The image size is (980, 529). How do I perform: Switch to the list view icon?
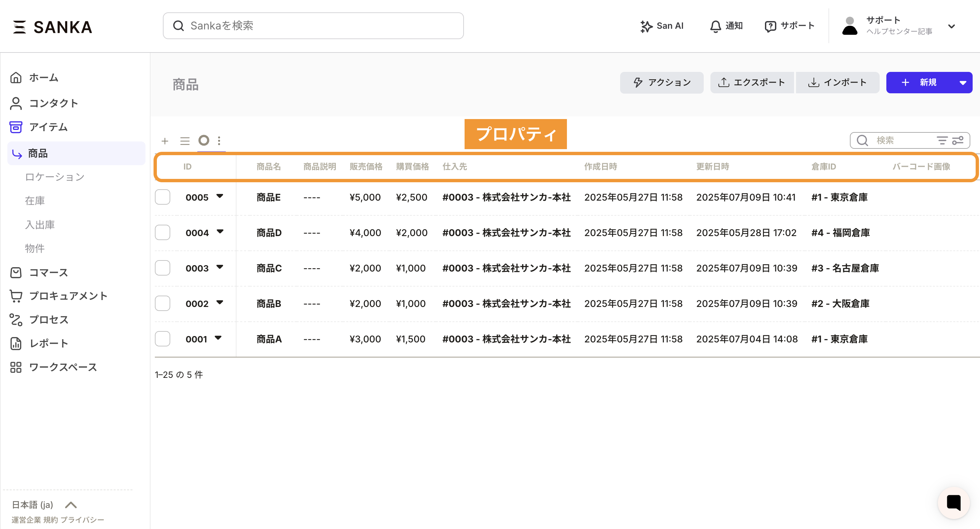tap(185, 141)
